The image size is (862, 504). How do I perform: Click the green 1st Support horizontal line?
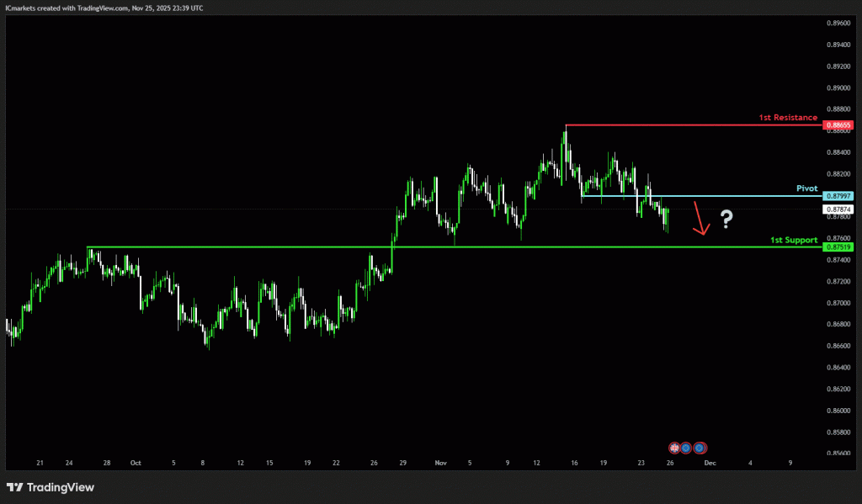pyautogui.click(x=505, y=247)
